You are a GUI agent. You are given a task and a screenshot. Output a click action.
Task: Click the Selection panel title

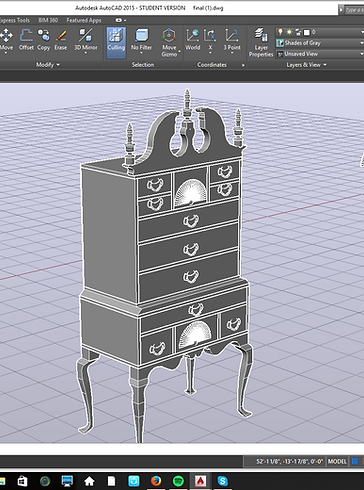pyautogui.click(x=143, y=65)
